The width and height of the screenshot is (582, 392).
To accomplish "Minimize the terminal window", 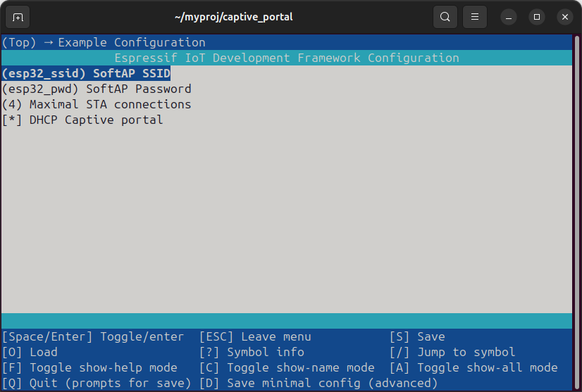I will click(509, 17).
